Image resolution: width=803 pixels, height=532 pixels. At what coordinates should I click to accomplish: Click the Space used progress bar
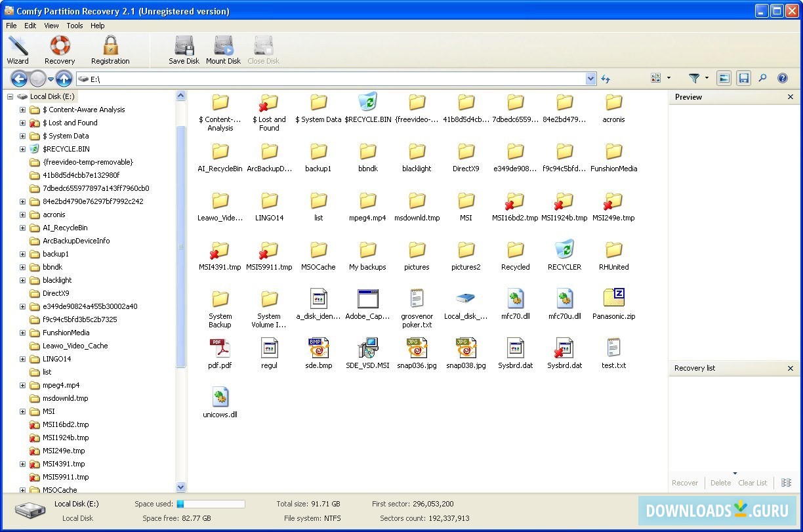click(x=210, y=504)
